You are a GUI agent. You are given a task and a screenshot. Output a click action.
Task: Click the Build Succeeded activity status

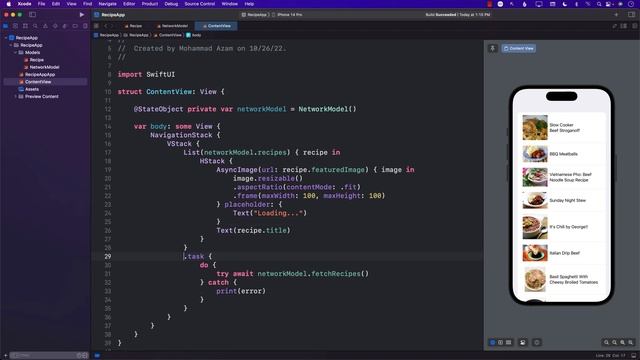(458, 15)
